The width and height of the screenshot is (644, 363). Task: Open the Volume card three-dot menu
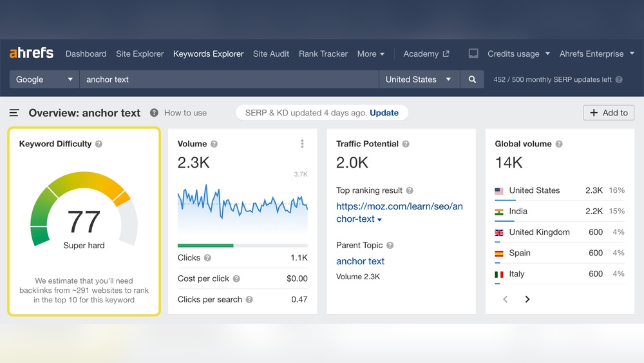pos(302,144)
